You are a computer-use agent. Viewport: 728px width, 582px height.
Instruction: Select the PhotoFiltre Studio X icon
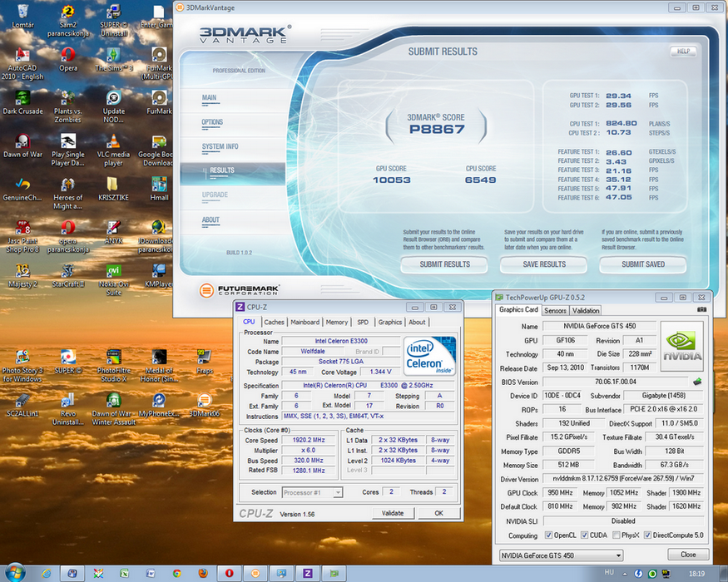point(113,365)
